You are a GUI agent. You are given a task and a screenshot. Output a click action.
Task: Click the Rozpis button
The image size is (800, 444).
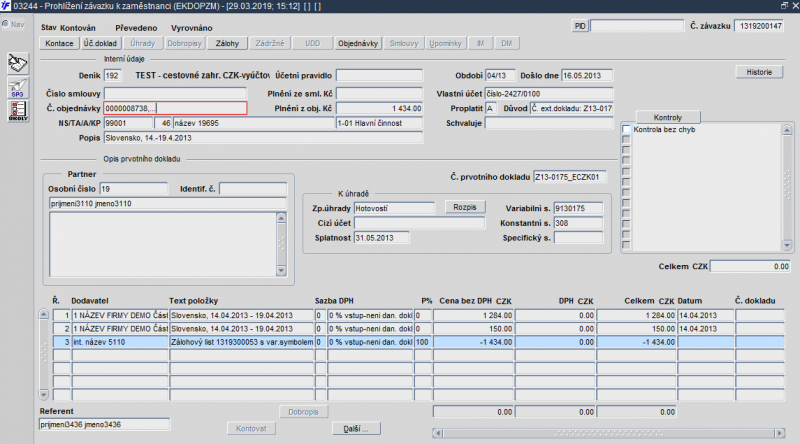pos(464,207)
